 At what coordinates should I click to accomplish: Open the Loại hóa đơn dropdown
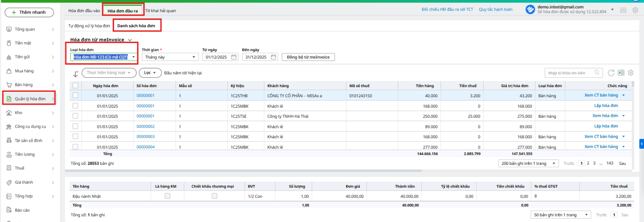click(x=133, y=57)
